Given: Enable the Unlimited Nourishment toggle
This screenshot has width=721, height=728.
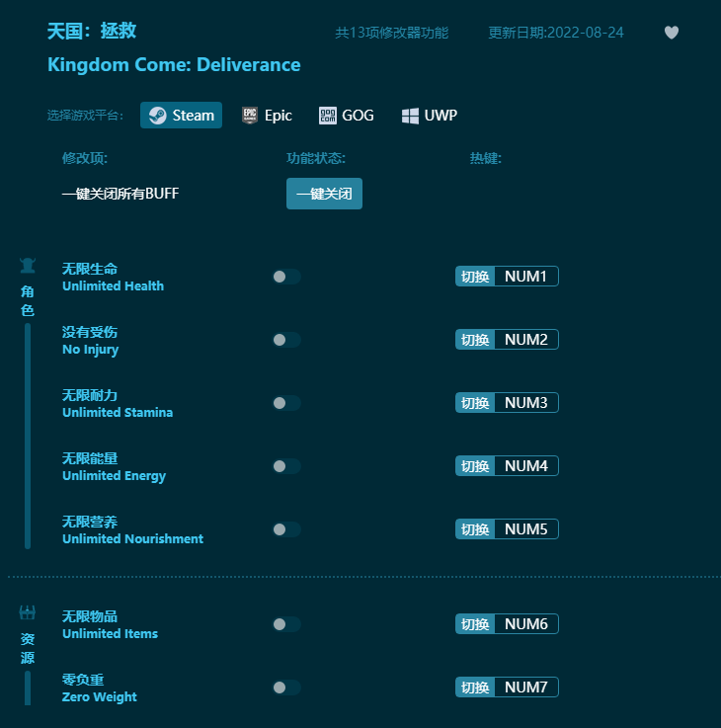Looking at the screenshot, I should point(286,529).
